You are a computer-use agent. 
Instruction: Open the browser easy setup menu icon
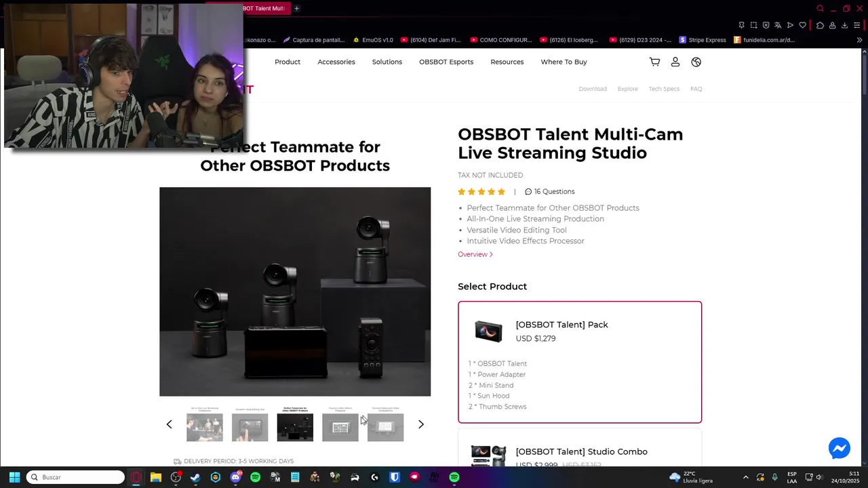pyautogui.click(x=857, y=25)
